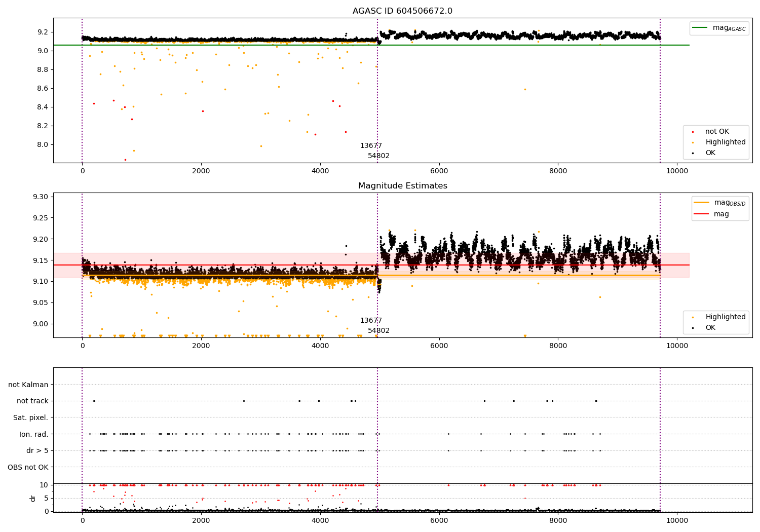Image resolution: width=760 pixels, height=532 pixels.
Task: Click y-tick '8.4' on top plot
Action: [x=43, y=107]
